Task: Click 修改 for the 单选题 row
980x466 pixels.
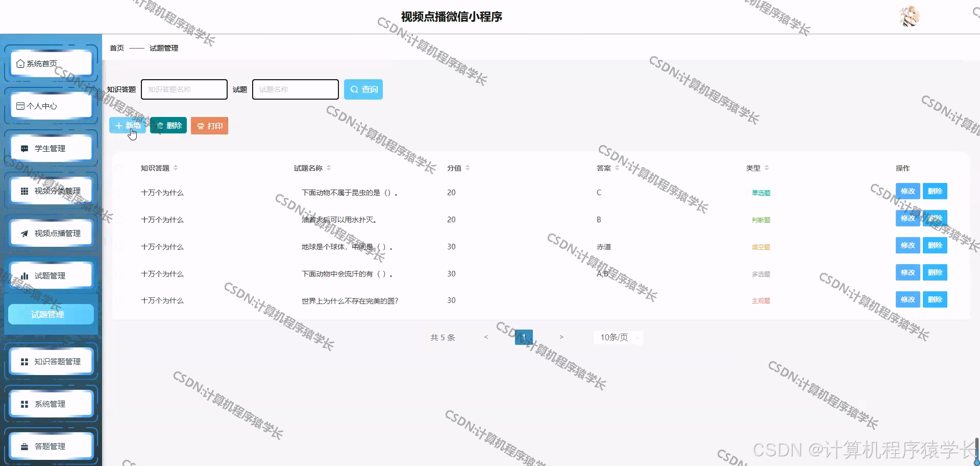Action: point(908,191)
